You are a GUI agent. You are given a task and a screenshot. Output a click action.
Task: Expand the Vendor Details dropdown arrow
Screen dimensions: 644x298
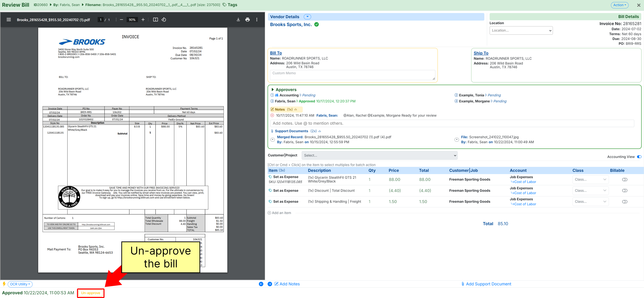pos(307,17)
